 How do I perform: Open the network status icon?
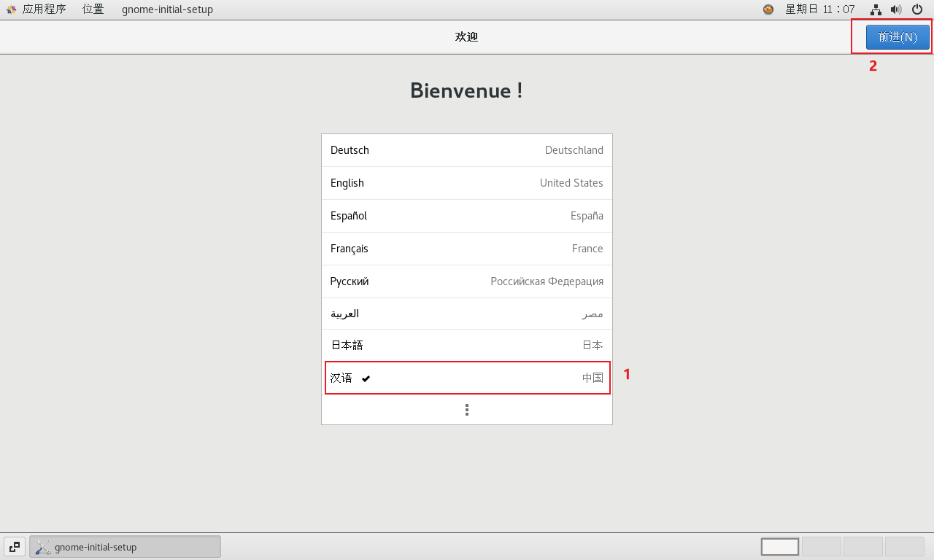point(876,9)
